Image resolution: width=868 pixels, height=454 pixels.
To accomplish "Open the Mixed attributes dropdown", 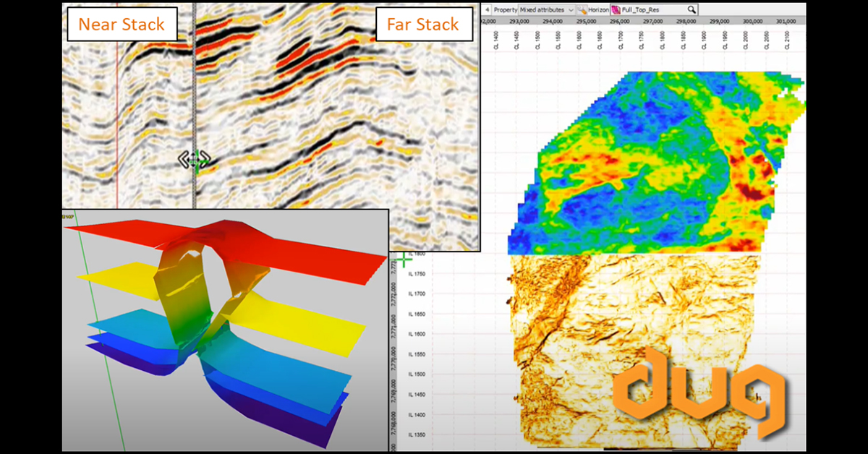I will click(x=571, y=10).
